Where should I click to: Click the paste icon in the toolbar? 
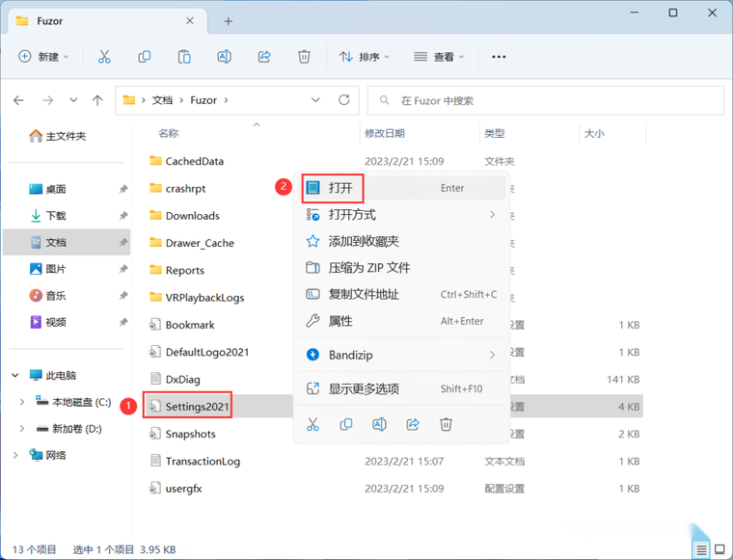coord(184,57)
